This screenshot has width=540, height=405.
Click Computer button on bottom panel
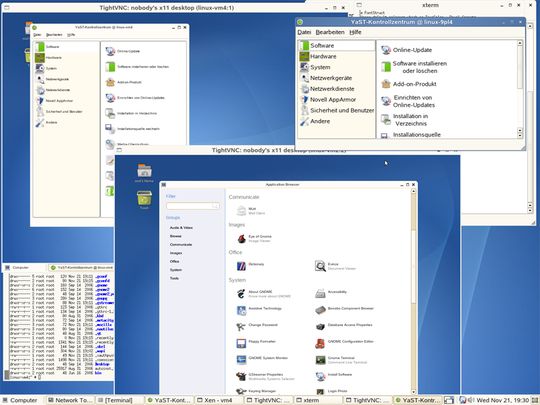[x=20, y=400]
